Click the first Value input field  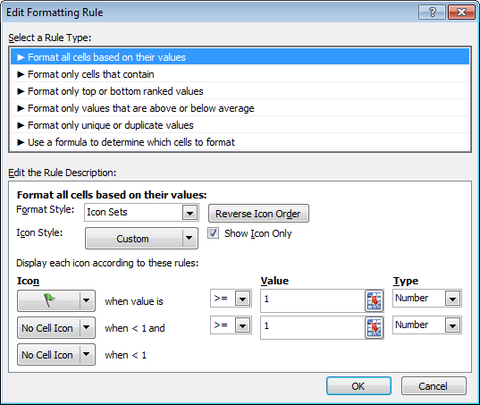[x=313, y=301]
